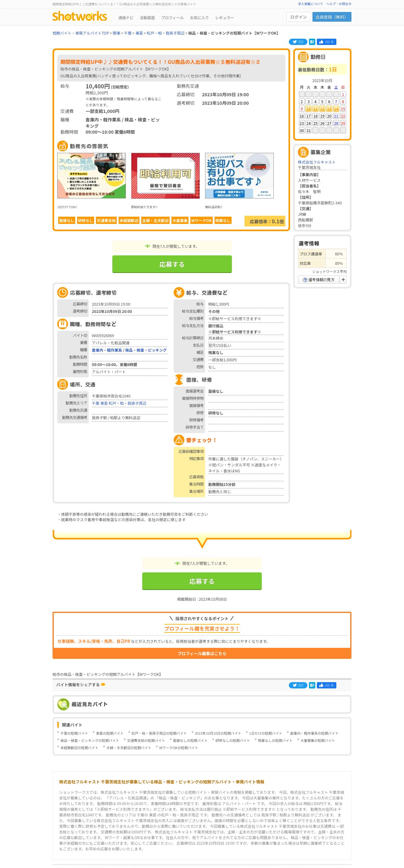Image resolution: width=404 pixels, height=868 pixels.
Task: Click プロフィール編集はこちら orange bar
Action: click(202, 654)
